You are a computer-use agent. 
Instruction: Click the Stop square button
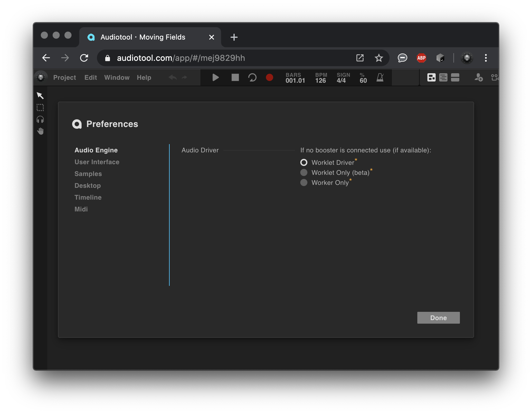coord(235,77)
